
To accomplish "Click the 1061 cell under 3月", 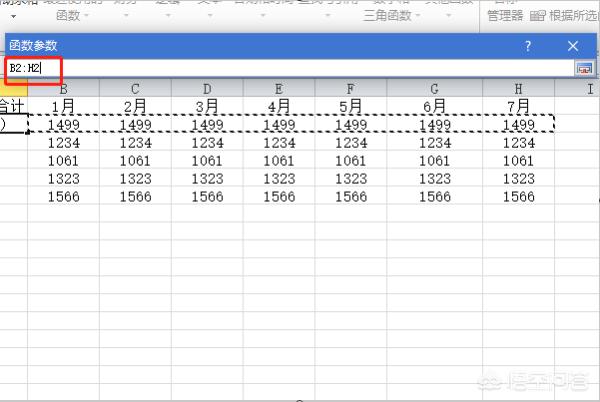I will click(x=207, y=160).
